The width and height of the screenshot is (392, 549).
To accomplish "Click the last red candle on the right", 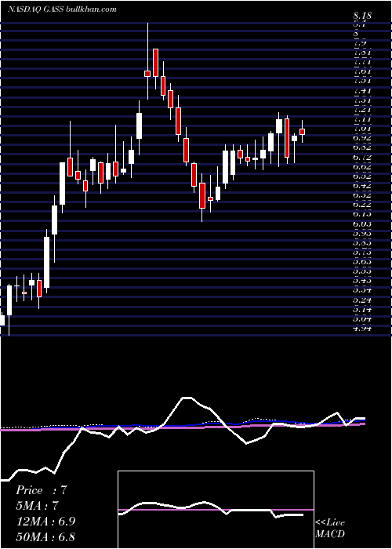I will pyautogui.click(x=302, y=131).
